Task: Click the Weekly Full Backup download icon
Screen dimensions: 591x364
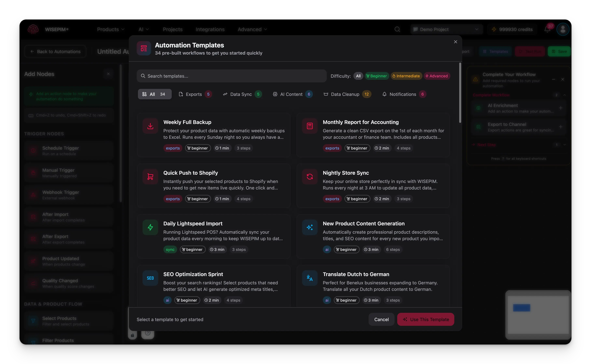Action: (x=150, y=126)
